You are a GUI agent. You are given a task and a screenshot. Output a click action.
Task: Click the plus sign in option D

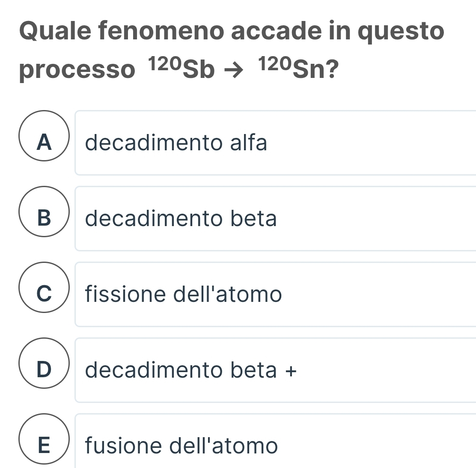(291, 371)
